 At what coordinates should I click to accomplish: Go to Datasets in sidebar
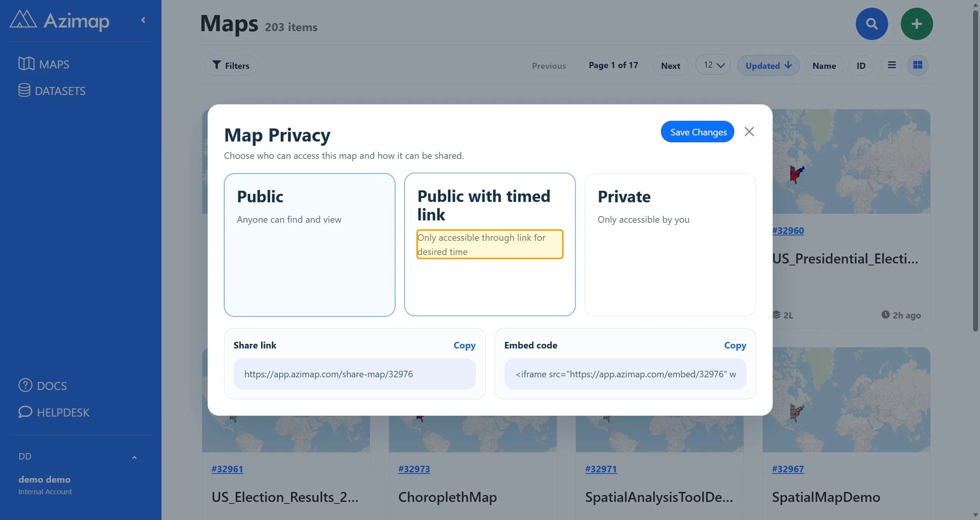pyautogui.click(x=52, y=91)
